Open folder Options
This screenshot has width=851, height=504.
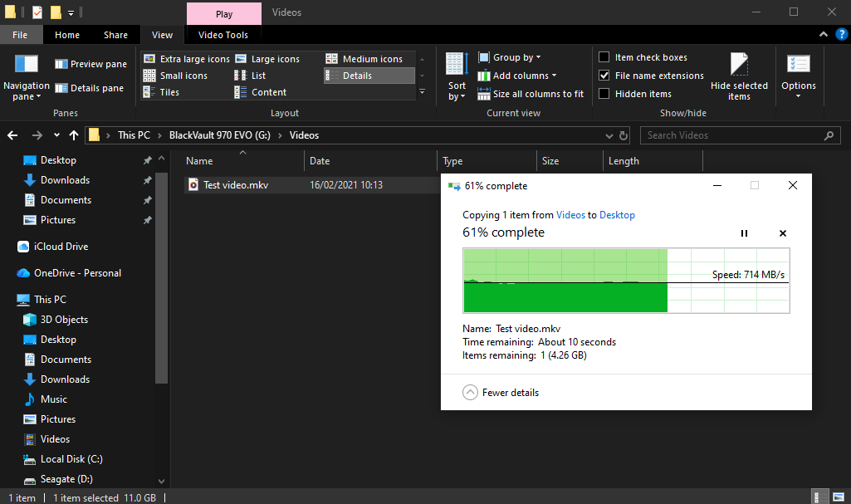799,76
